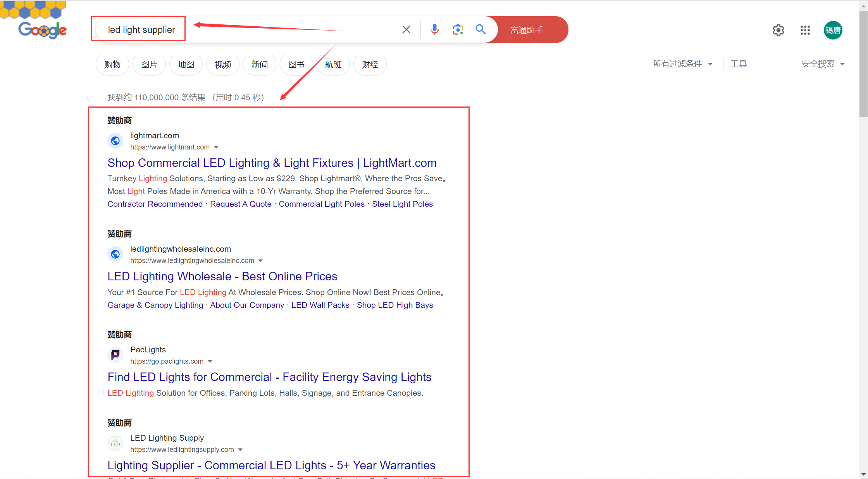Image resolution: width=868 pixels, height=479 pixels.
Task: Start voice search with the microphone icon
Action: [x=435, y=29]
